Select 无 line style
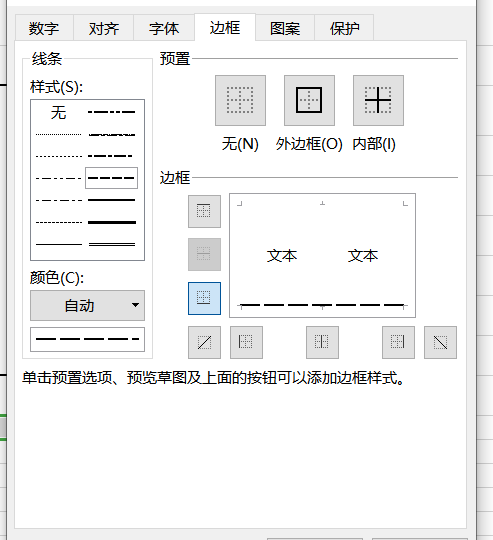The width and height of the screenshot is (493, 540). (59, 112)
